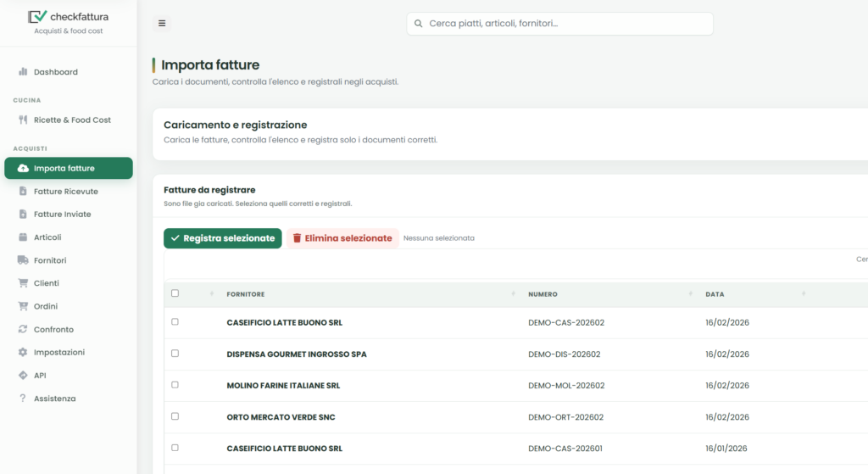Open Articoli section

tap(69, 237)
